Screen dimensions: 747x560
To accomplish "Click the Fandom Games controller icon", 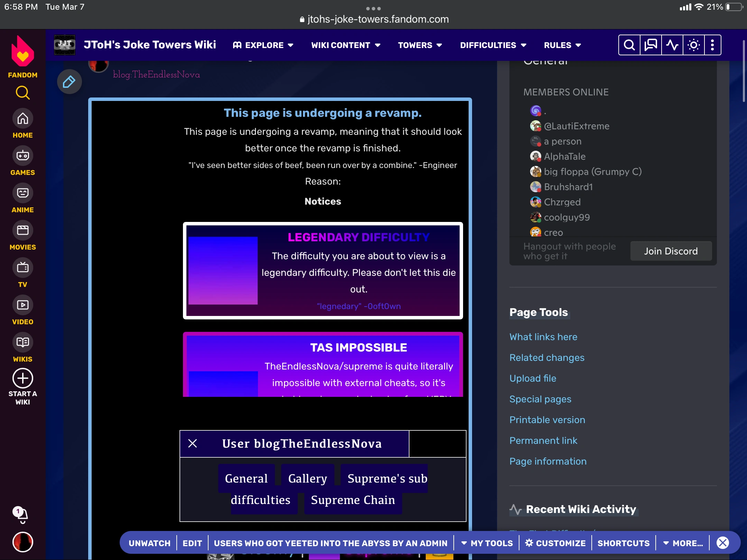I will (22, 156).
